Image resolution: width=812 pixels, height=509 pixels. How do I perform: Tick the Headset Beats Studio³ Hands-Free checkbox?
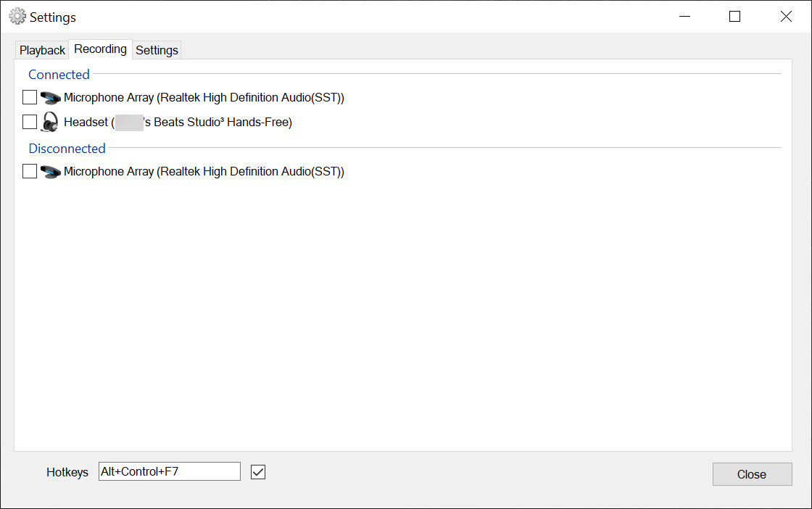(x=30, y=122)
